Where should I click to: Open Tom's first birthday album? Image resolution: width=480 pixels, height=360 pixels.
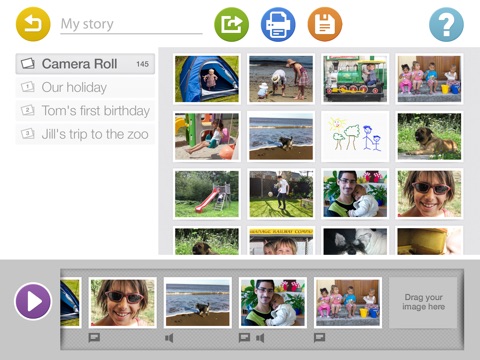(85, 111)
